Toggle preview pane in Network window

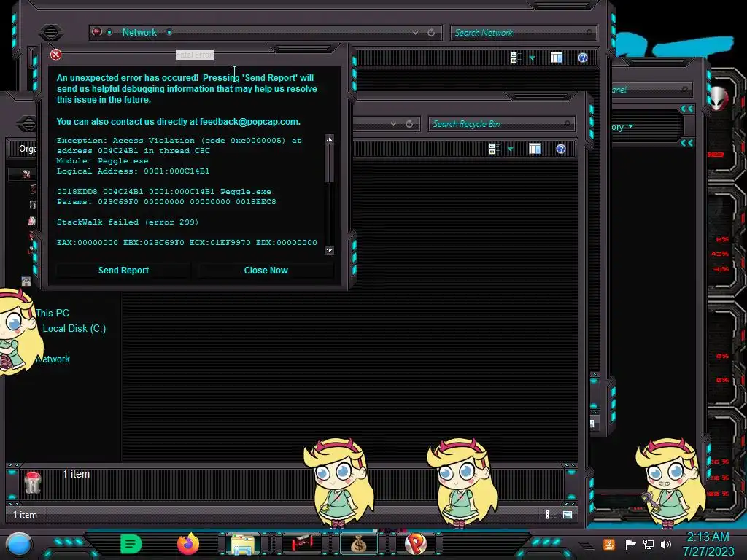tap(557, 58)
